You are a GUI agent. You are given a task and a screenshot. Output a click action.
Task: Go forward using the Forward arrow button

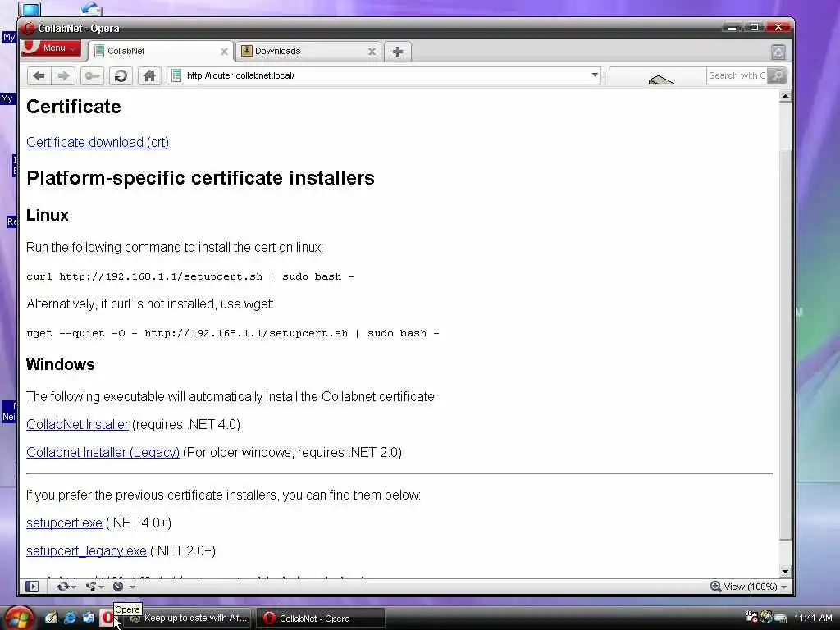63,75
